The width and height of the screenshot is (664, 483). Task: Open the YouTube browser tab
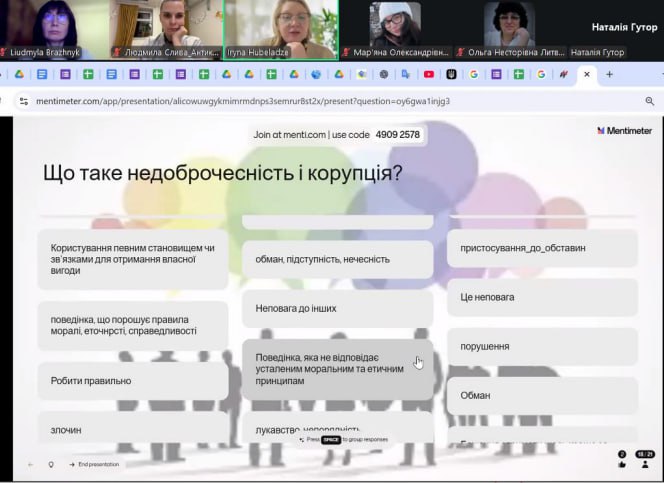(x=429, y=74)
